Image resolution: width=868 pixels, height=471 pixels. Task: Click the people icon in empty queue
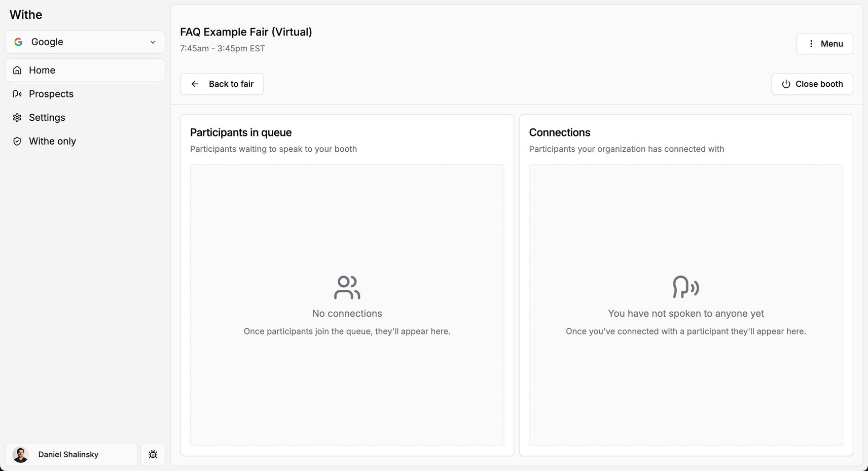pos(347,287)
